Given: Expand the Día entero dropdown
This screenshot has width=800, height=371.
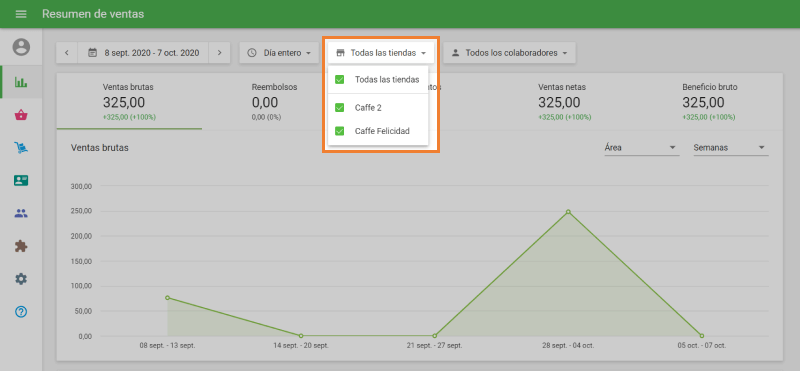Looking at the screenshot, I should (279, 53).
